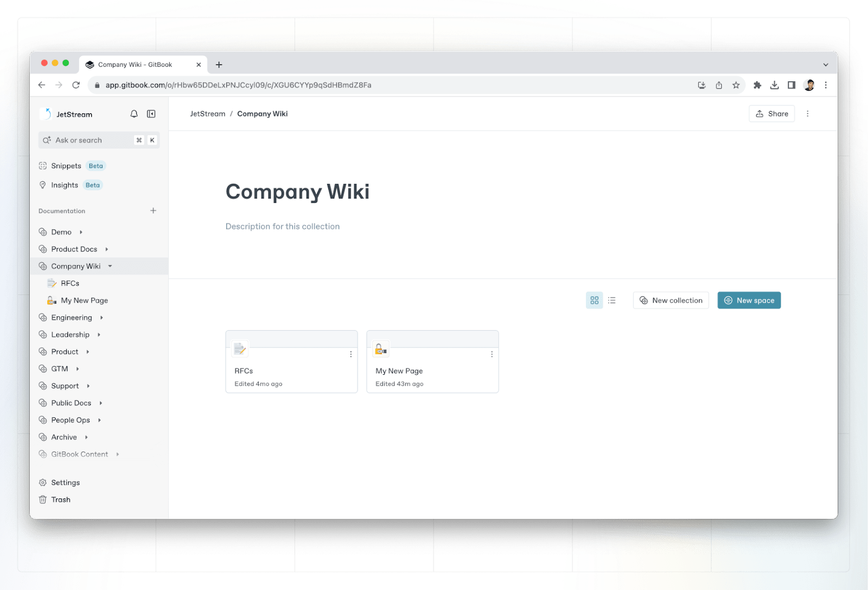This screenshot has width=868, height=590.
Task: Bookmark this page with star icon
Action: tap(736, 85)
